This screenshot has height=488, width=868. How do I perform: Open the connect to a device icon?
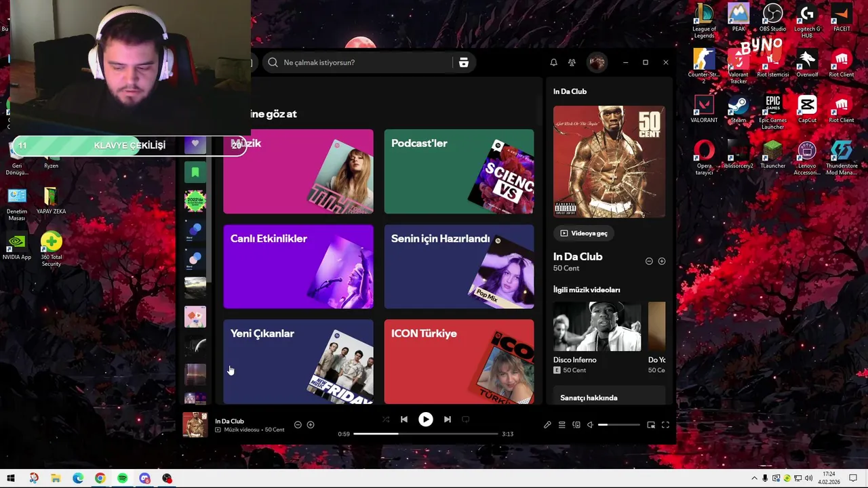tap(576, 425)
